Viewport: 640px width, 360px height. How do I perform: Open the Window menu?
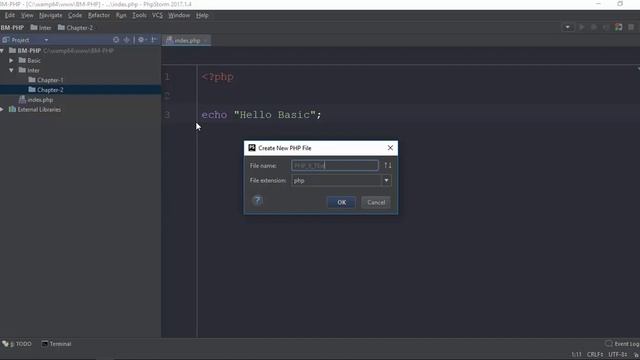[179, 15]
